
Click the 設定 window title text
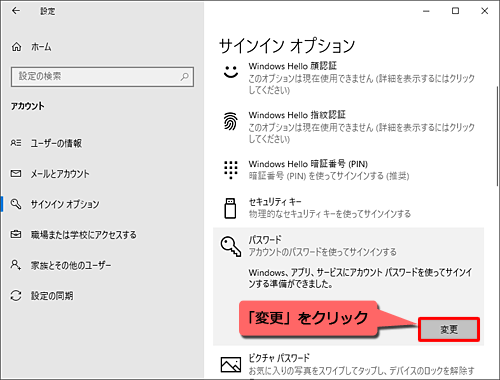point(48,11)
